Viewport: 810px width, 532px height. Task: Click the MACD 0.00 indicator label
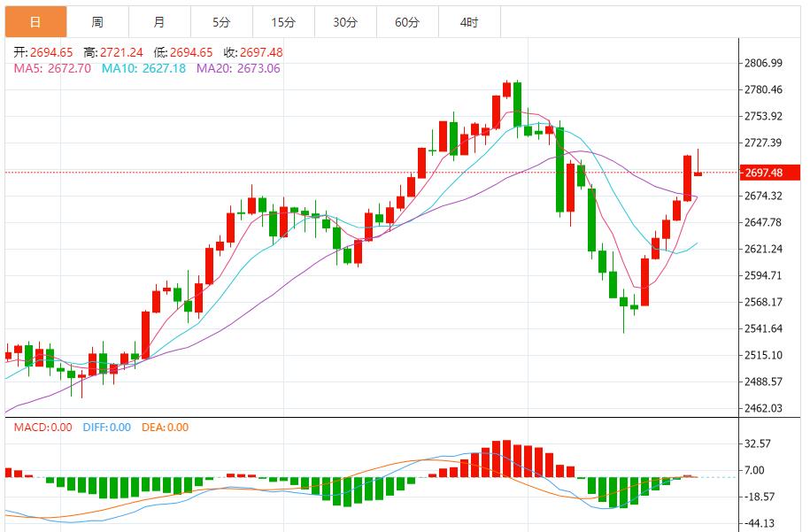[x=42, y=428]
